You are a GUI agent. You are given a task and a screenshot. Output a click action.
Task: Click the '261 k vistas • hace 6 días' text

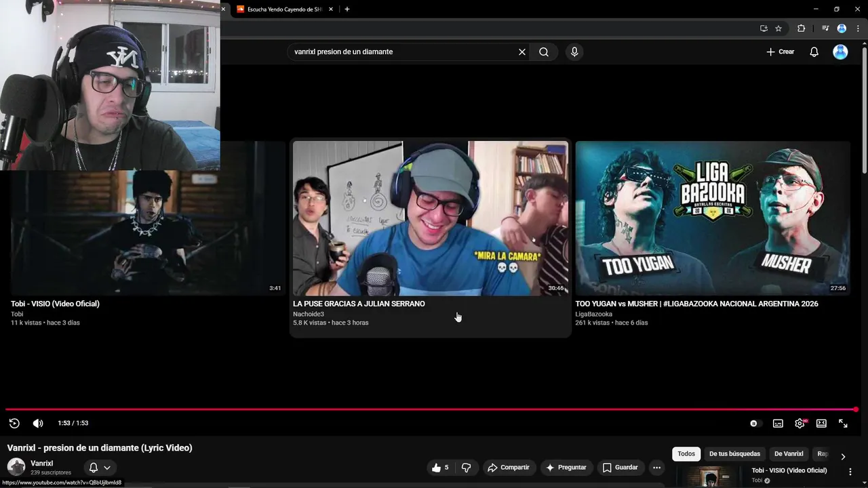click(612, 323)
